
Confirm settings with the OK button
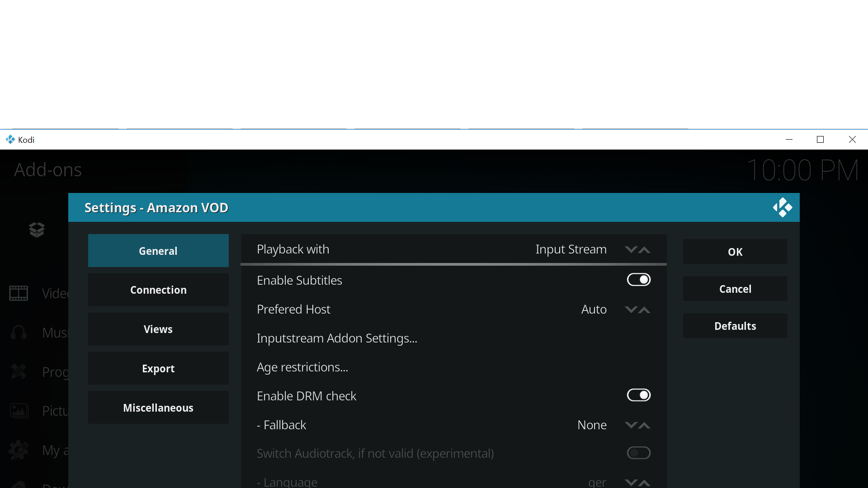[735, 252]
